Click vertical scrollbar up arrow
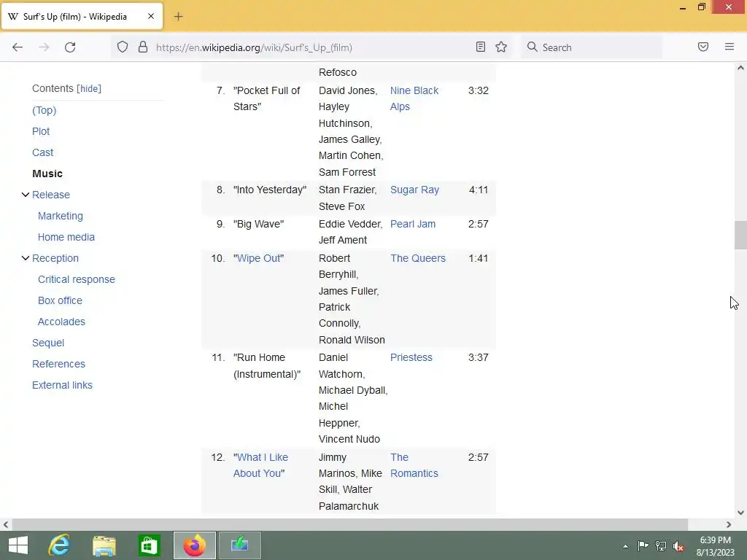 740,68
